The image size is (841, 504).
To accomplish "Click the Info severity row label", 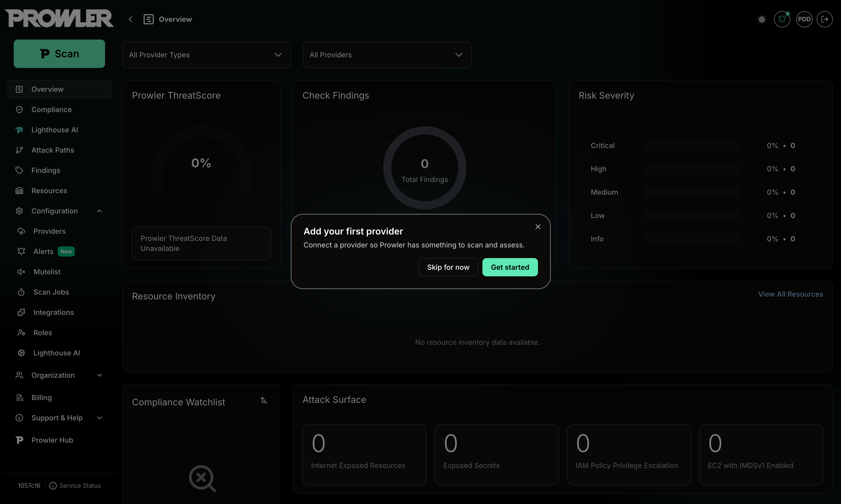I will [x=597, y=239].
